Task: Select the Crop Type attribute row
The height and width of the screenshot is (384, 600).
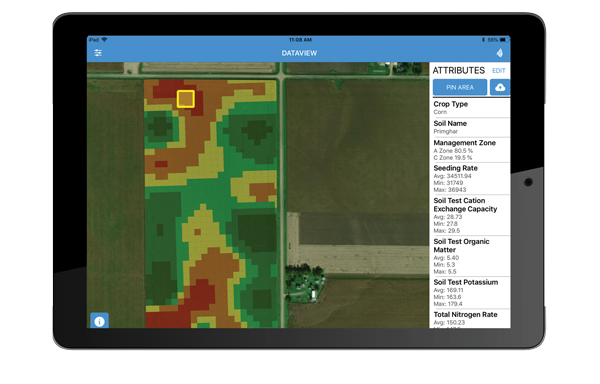Action: point(471,107)
